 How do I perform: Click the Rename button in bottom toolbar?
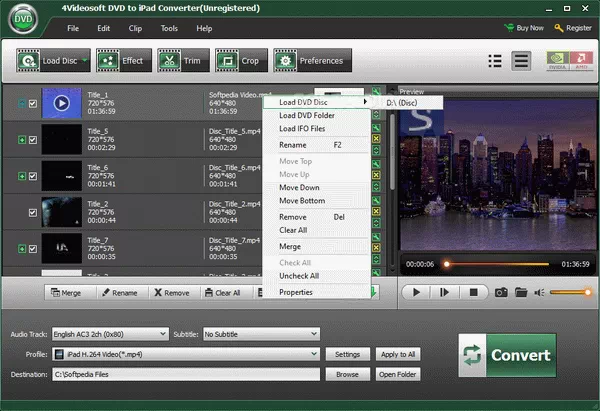click(x=119, y=293)
